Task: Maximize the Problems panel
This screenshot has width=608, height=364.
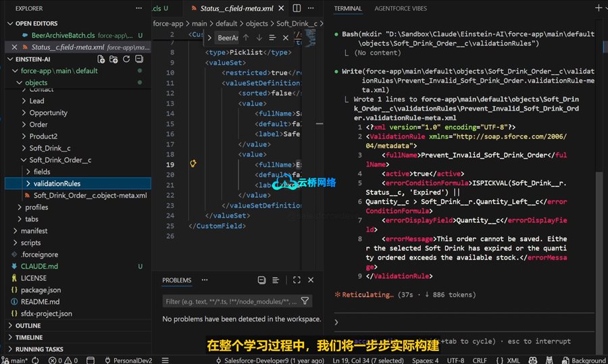Action: click(x=297, y=280)
